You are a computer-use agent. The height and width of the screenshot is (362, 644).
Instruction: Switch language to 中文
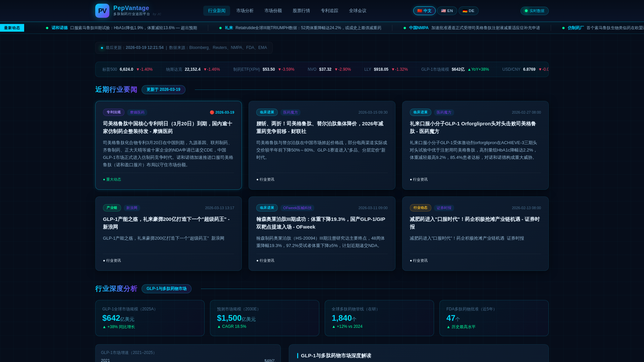424,11
